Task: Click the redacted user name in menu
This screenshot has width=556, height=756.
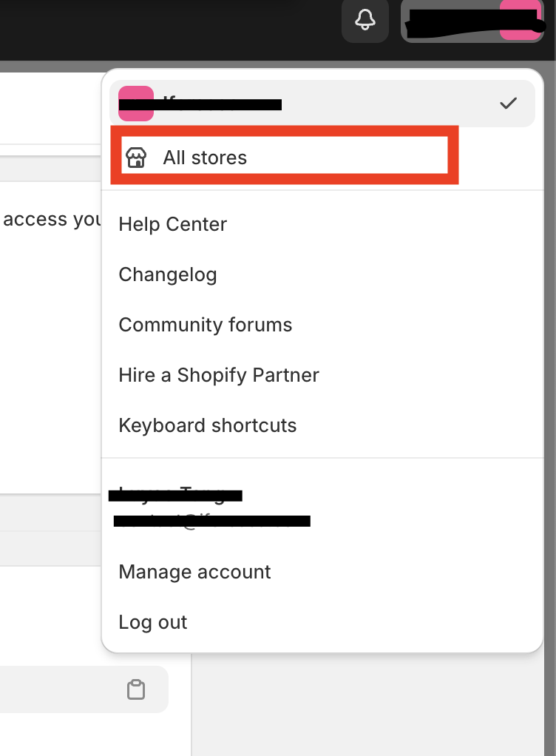Action: click(x=175, y=493)
